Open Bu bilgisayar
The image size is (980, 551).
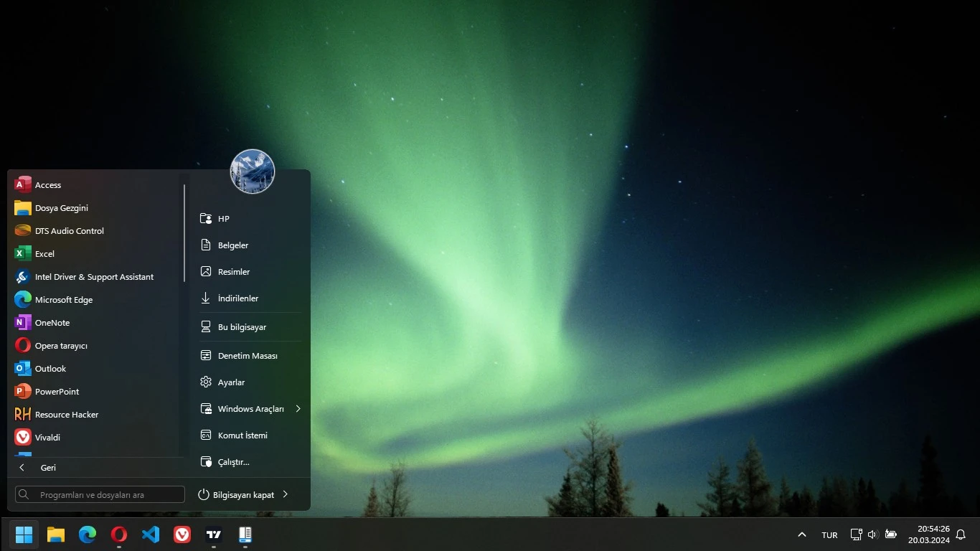click(x=250, y=327)
